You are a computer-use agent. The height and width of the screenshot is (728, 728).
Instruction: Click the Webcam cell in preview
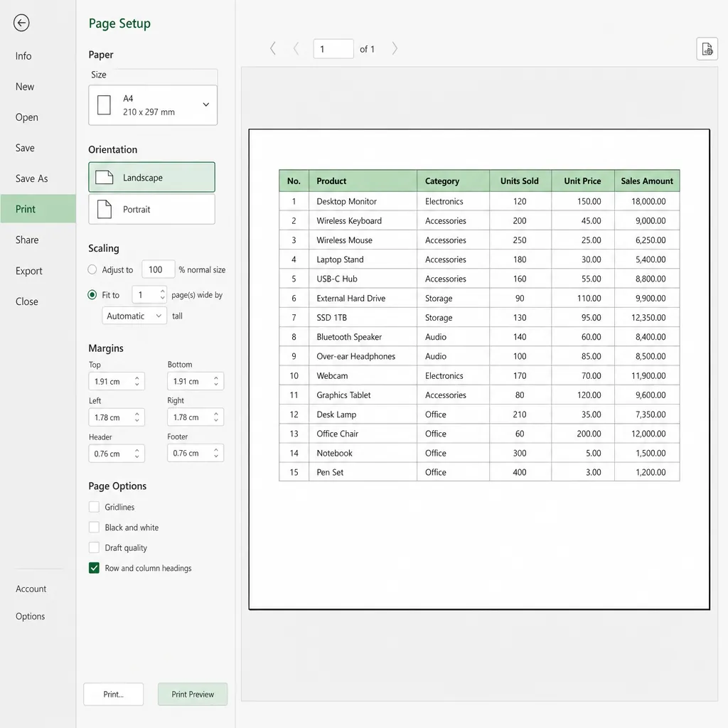click(363, 375)
